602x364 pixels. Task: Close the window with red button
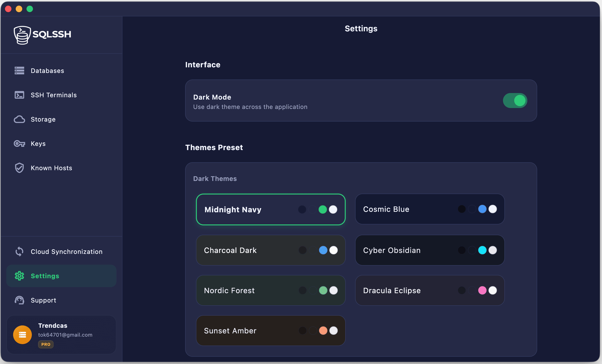pyautogui.click(x=8, y=9)
